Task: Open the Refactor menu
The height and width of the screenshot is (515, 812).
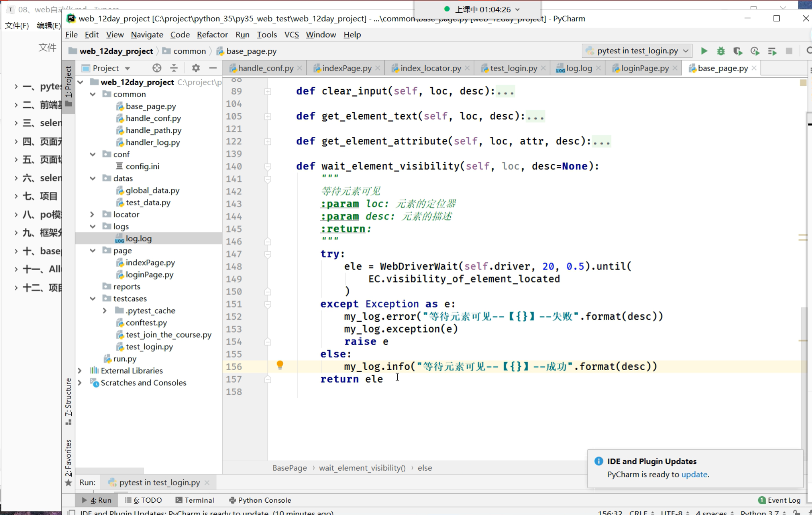Action: tap(212, 35)
